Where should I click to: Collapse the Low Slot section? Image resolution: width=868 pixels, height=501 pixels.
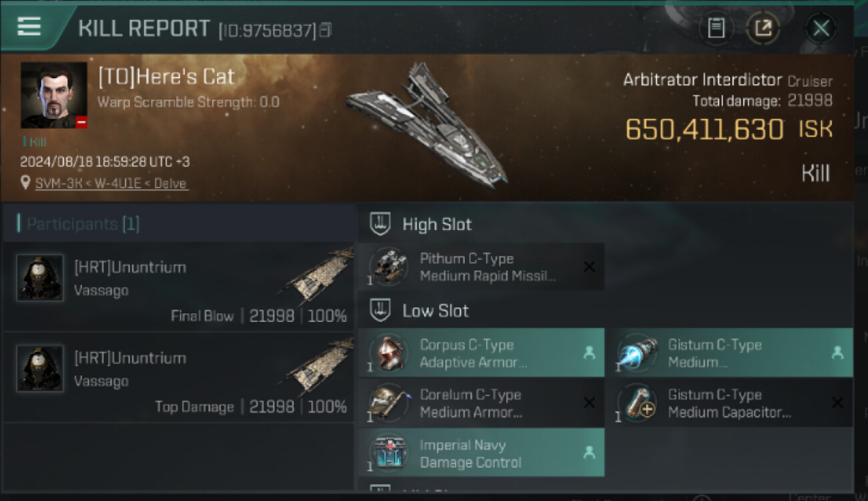380,311
